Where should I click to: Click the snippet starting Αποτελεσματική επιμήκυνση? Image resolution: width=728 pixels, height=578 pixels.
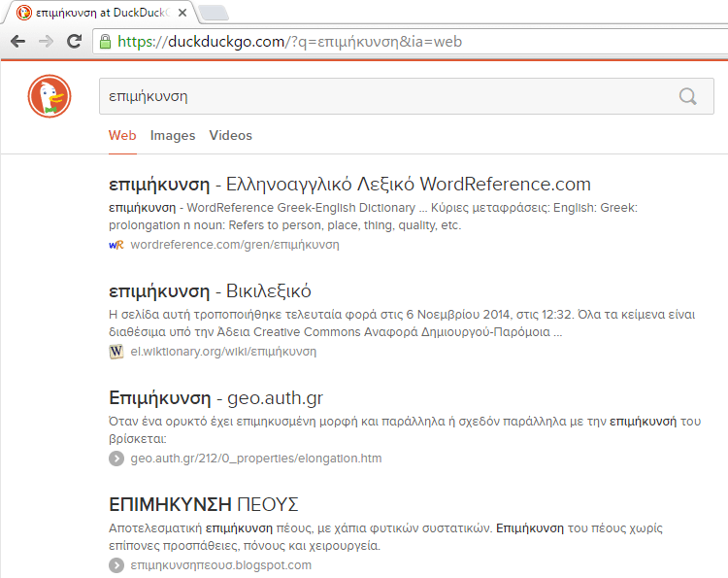385,537
